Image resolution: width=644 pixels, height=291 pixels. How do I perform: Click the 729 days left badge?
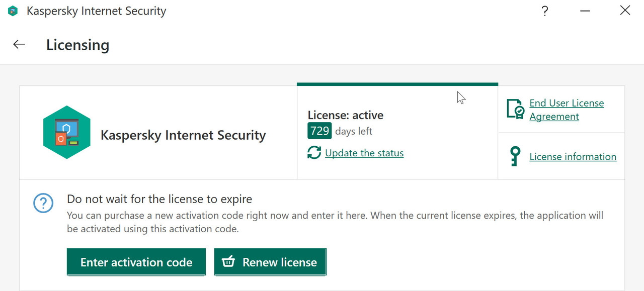tap(319, 131)
